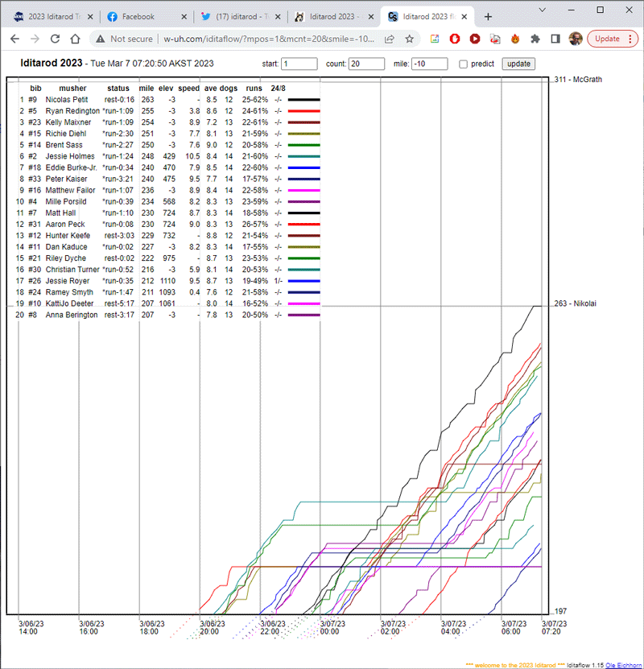
Task: Click Eddie Burke-Jr.'s blue line swatch
Action: tap(303, 167)
